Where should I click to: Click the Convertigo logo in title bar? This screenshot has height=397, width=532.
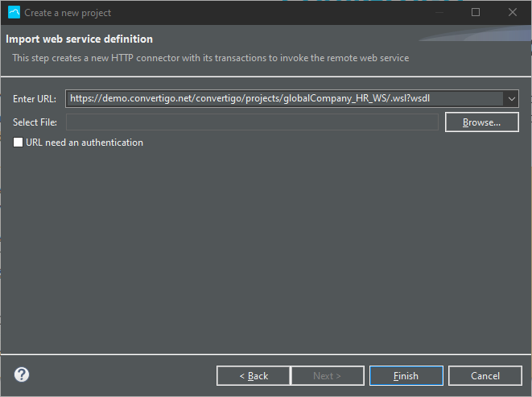14,13
